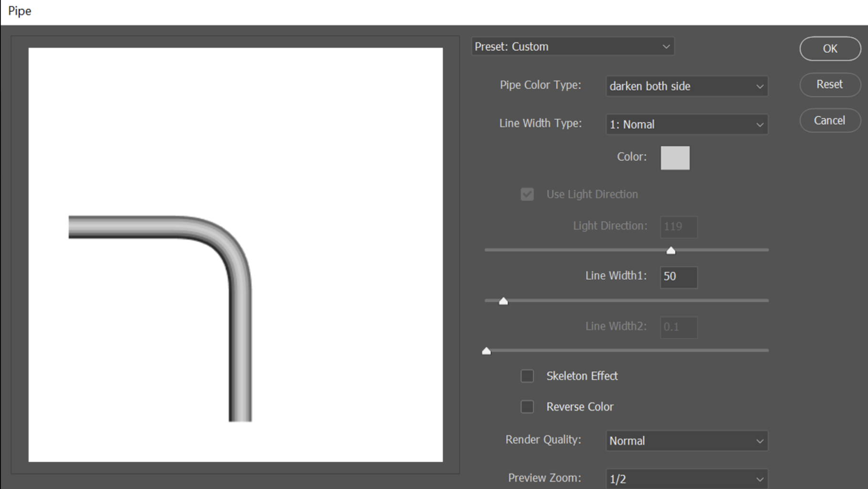Click the Reset button
868x489 pixels.
pyautogui.click(x=830, y=84)
